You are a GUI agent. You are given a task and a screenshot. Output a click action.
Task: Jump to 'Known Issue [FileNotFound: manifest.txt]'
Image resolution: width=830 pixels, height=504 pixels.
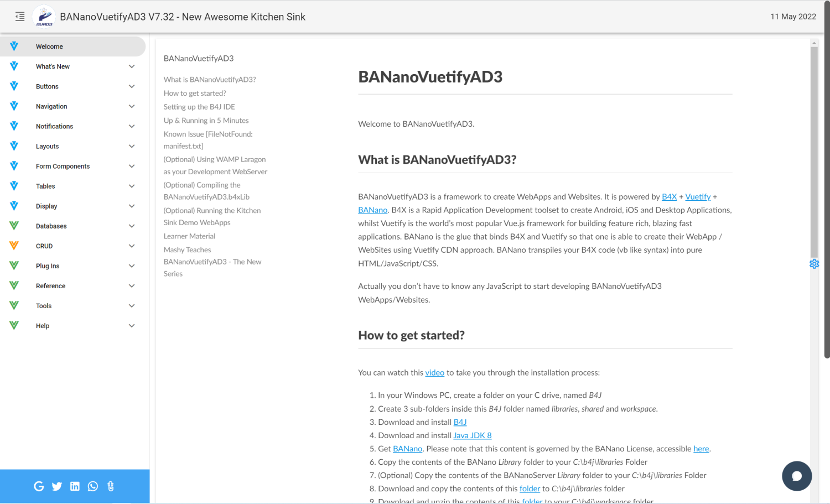(x=208, y=140)
